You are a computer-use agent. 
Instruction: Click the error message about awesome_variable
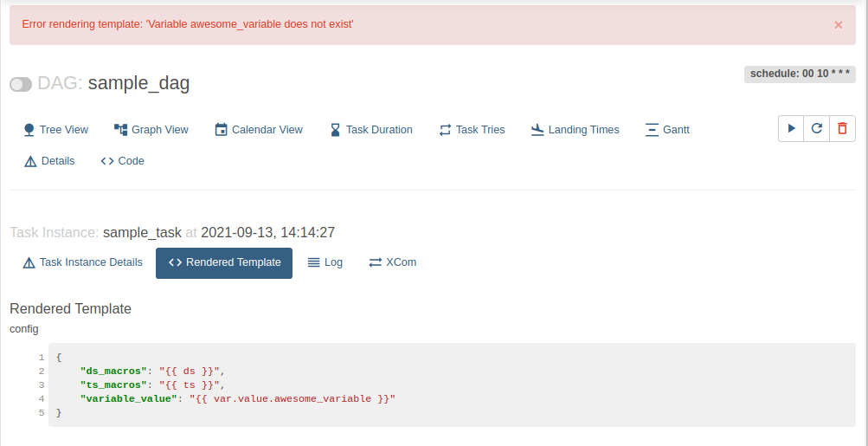point(188,24)
